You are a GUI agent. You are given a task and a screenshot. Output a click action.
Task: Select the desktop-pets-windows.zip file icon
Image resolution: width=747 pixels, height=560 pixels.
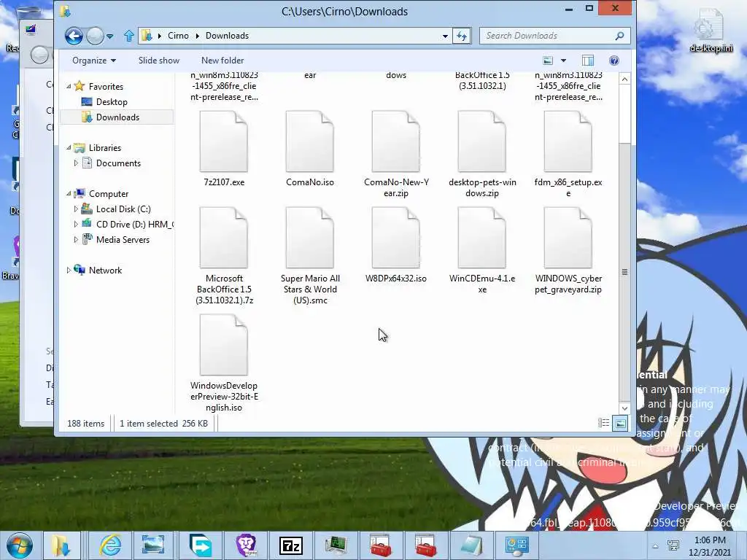tap(482, 141)
